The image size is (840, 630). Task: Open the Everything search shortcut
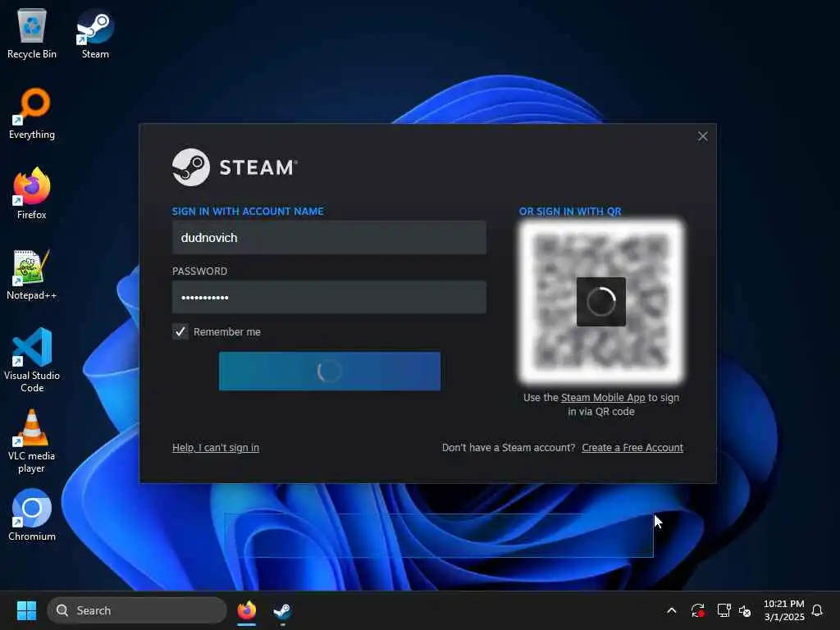pos(32,113)
